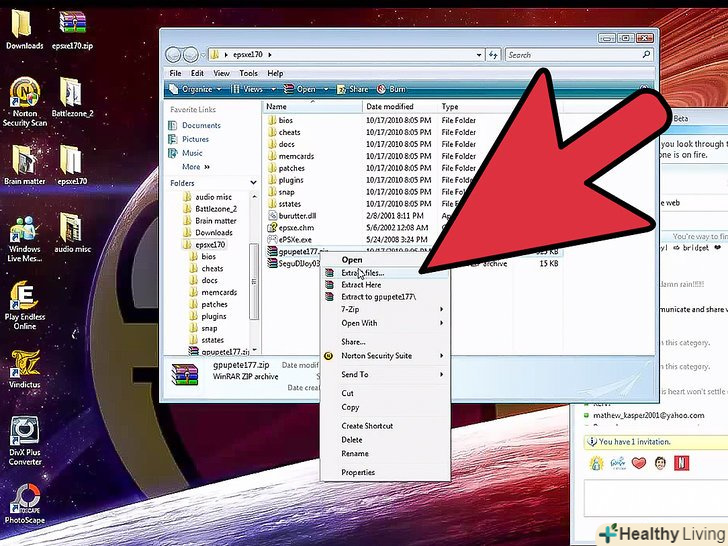
Task: Click Explorer back navigation button
Action: (173, 55)
